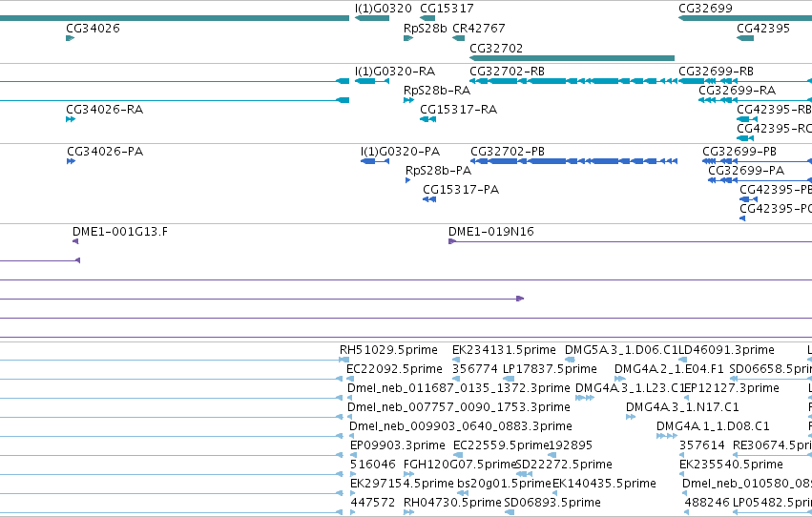Click the DME1-001G13.F clone label
Image resolution: width=812 pixels, height=517 pixels.
pyautogui.click(x=120, y=232)
